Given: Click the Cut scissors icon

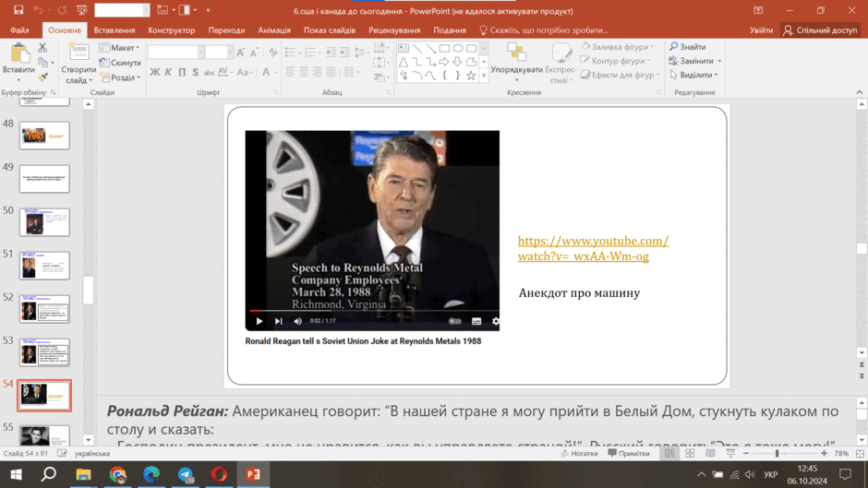Looking at the screenshot, I should 42,48.
